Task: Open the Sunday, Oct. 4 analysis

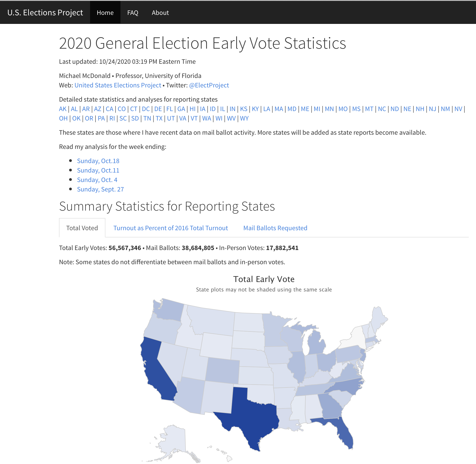Action: [97, 180]
